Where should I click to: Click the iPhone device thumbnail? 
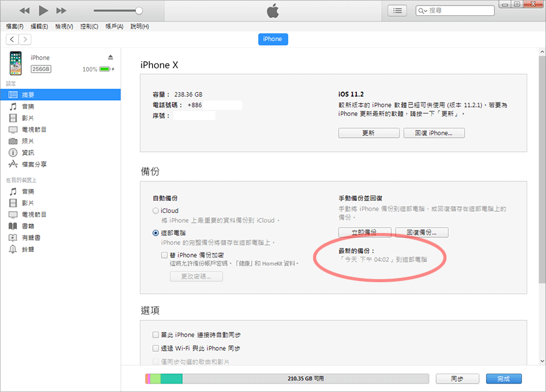pyautogui.click(x=15, y=63)
